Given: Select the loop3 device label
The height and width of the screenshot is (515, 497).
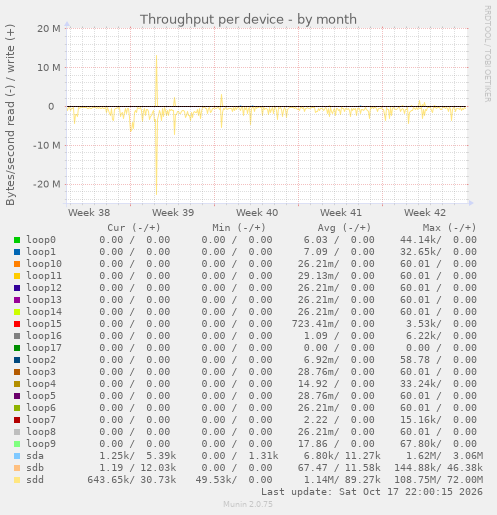Looking at the screenshot, I should click(41, 372).
